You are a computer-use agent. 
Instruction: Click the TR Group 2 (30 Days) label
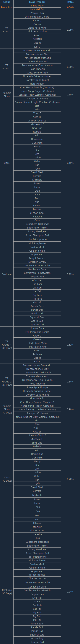click(x=7, y=382)
